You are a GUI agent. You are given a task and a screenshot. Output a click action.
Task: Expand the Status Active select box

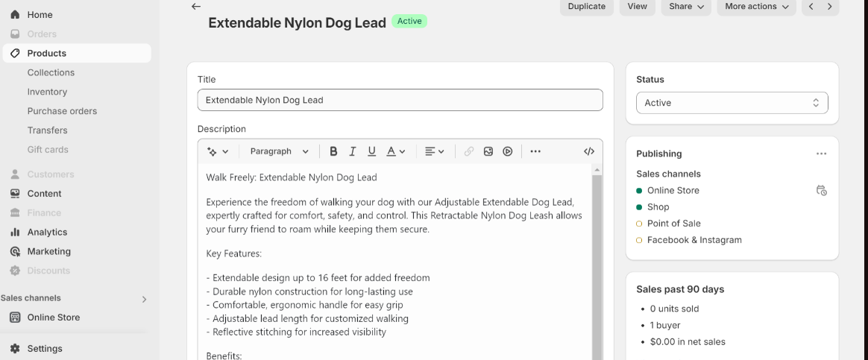click(x=732, y=103)
